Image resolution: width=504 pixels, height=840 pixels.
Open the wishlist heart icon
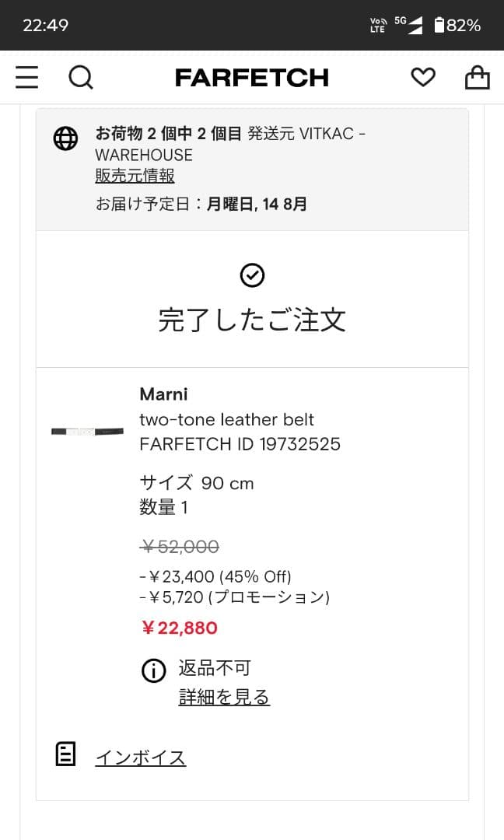(x=422, y=77)
